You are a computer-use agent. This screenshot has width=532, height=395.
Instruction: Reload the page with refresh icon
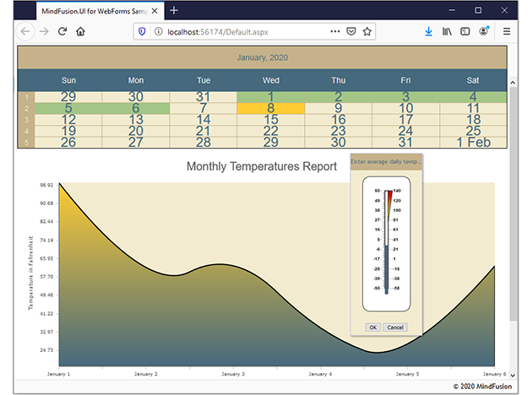pyautogui.click(x=62, y=31)
